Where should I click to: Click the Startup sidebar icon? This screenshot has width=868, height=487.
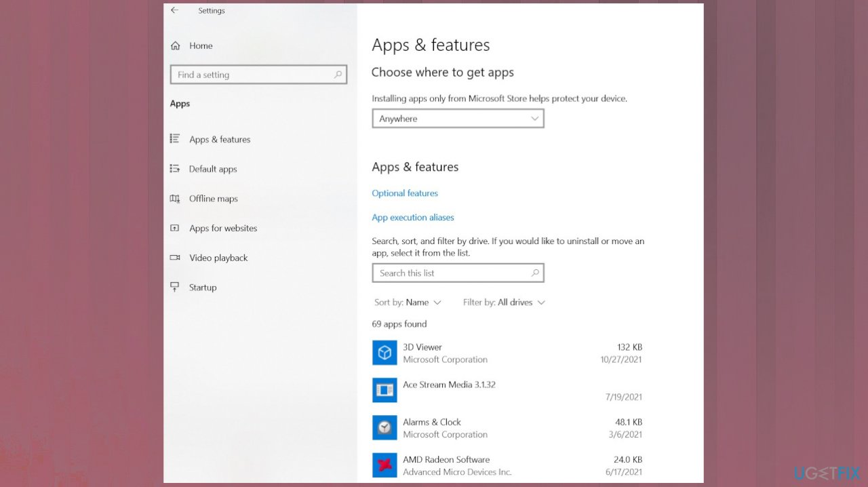pos(176,287)
